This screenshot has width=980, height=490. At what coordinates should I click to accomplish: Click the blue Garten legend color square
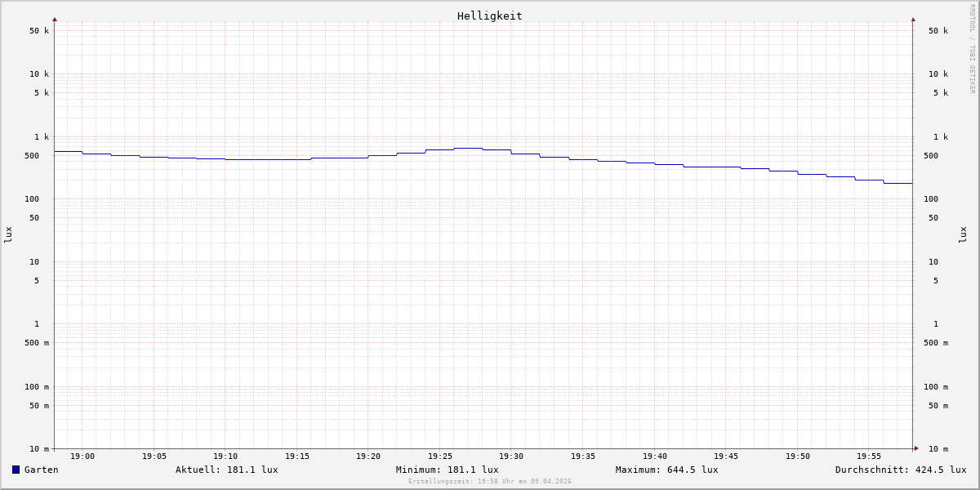16,470
